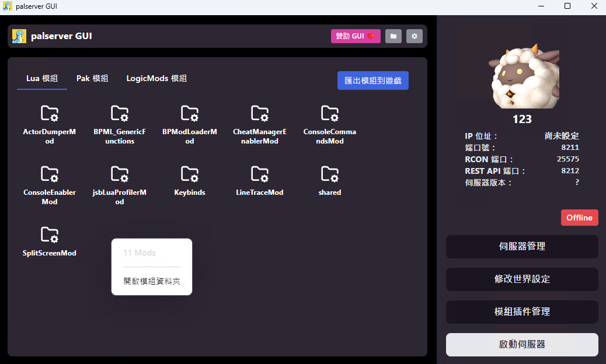Click the 贊助 GUI sponsor button

click(356, 36)
